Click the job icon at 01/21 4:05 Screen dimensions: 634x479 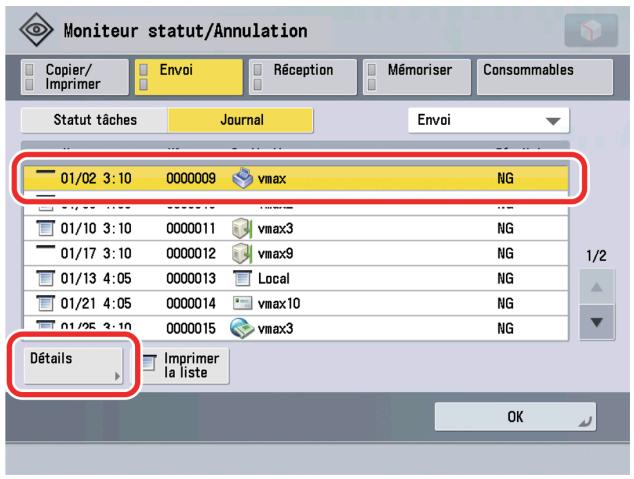tap(45, 304)
